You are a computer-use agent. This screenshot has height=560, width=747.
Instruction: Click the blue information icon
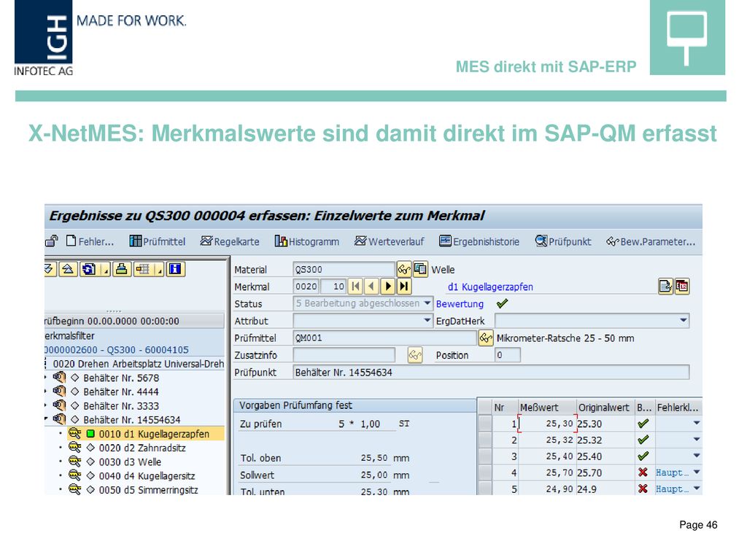[x=175, y=270]
